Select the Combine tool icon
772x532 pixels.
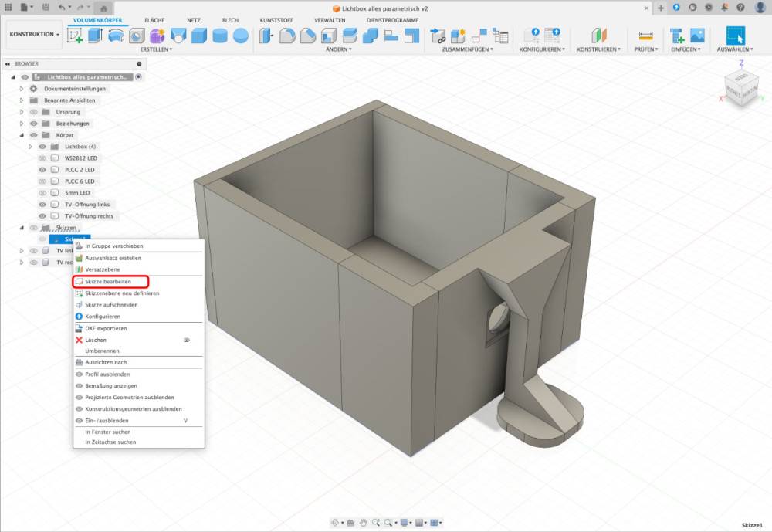[371, 36]
